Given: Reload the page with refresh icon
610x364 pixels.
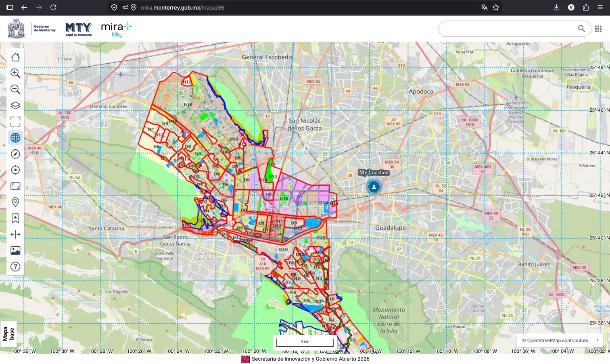Looking at the screenshot, I should pyautogui.click(x=53, y=7).
